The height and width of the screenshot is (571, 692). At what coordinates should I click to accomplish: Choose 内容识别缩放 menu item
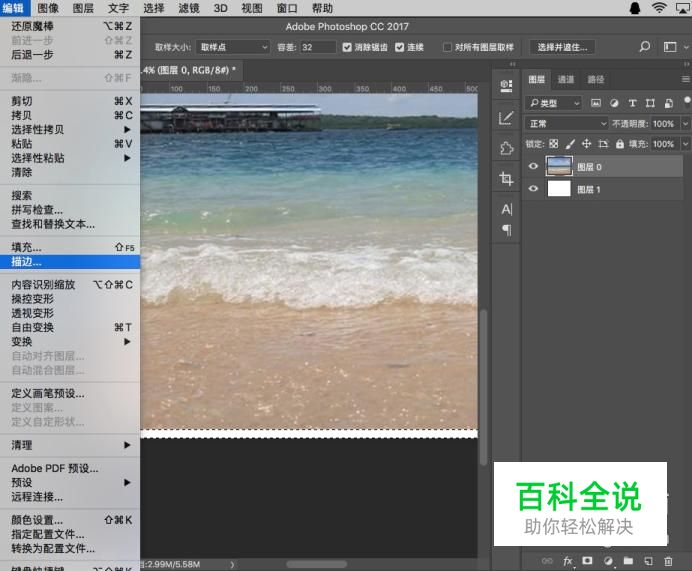(71, 285)
